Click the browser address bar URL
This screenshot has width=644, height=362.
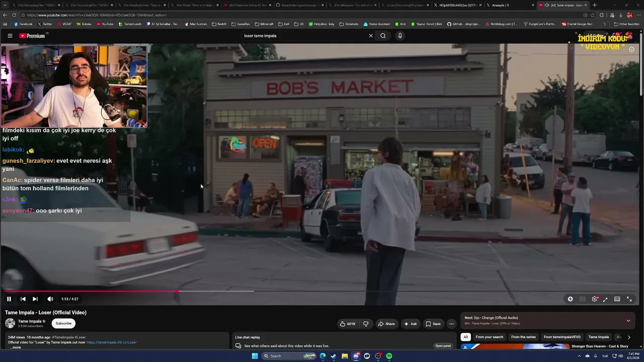tap(97, 15)
